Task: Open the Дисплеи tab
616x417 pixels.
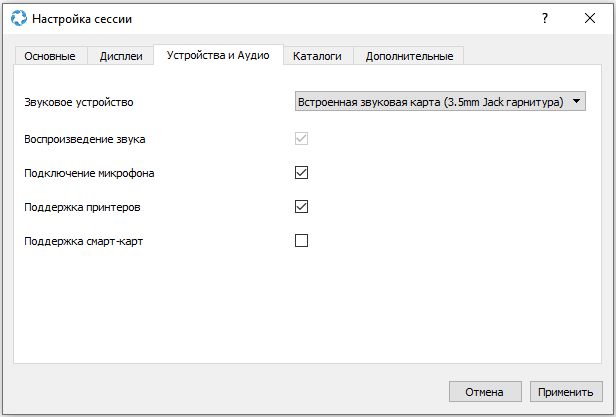Action: pyautogui.click(x=121, y=56)
